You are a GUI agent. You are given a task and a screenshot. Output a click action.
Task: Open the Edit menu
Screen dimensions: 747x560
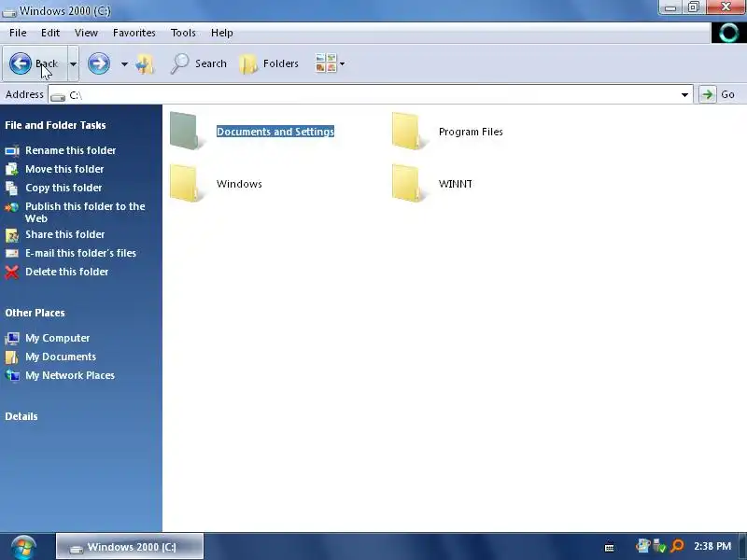pos(50,33)
